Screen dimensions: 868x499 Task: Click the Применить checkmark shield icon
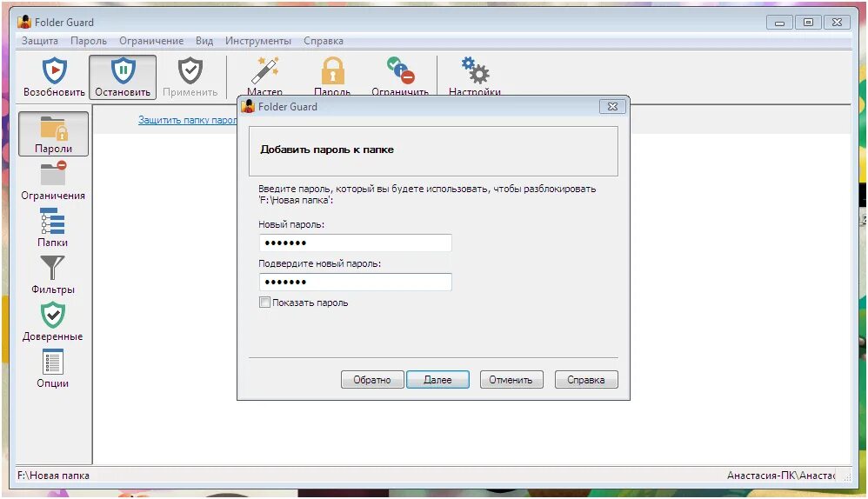tap(190, 70)
